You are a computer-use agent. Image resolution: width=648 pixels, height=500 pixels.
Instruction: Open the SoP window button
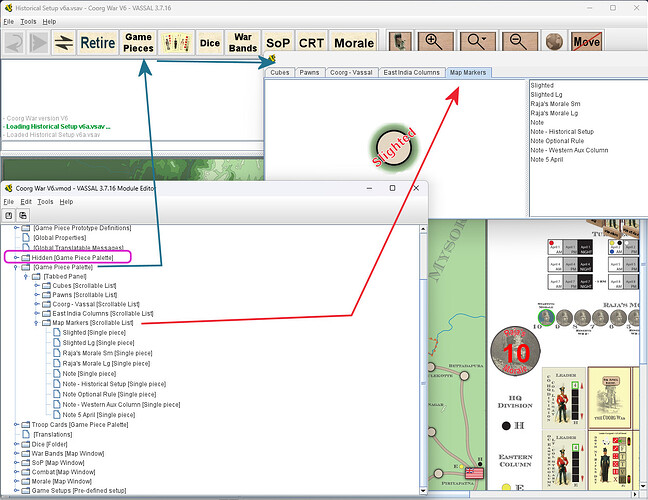[x=278, y=43]
